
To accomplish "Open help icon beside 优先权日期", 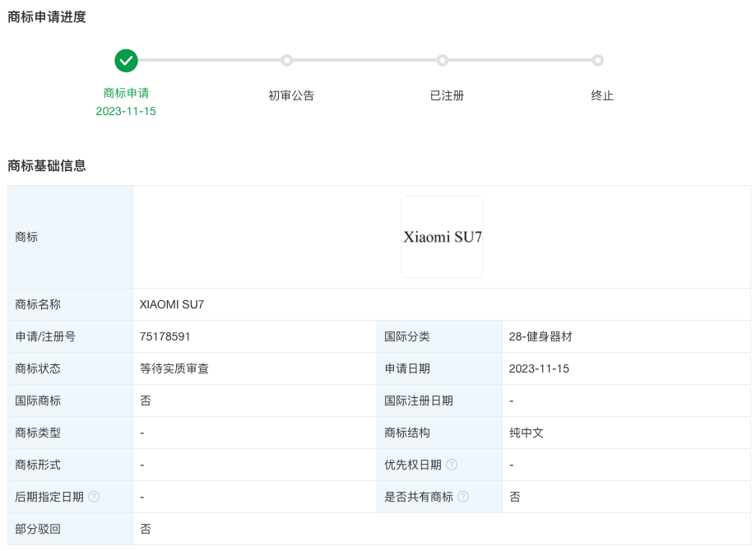I will (452, 465).
